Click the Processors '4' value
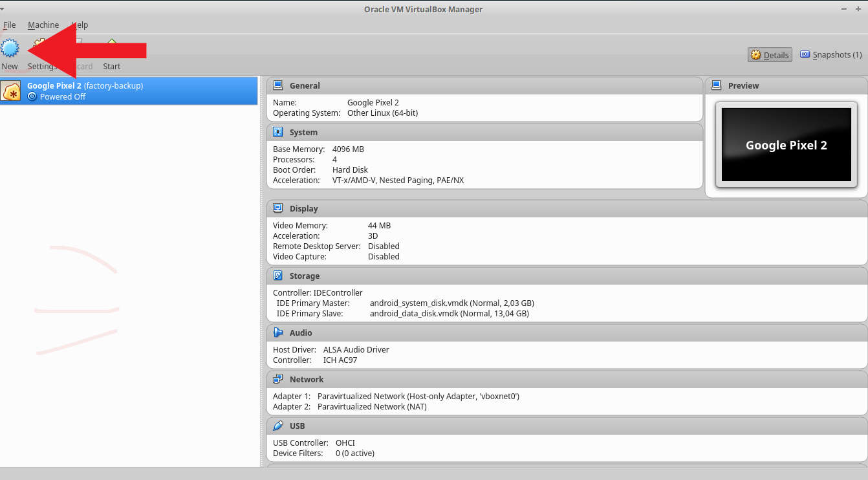The image size is (868, 480). (334, 160)
